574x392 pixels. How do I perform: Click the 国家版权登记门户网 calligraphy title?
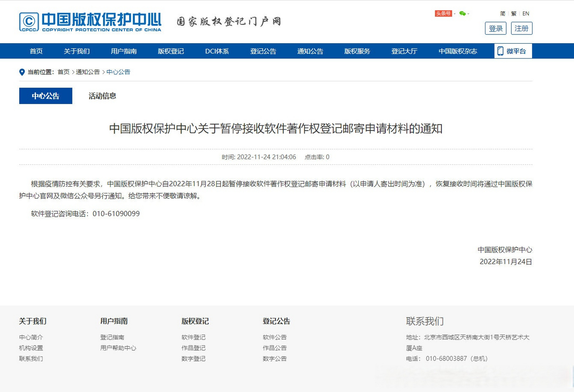point(229,21)
